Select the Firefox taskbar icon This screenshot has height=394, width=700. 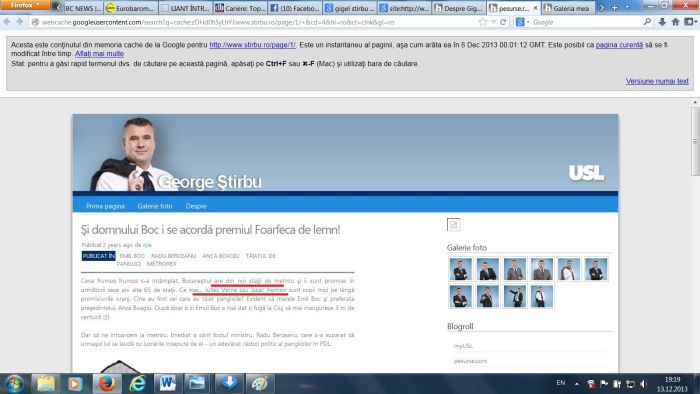(x=107, y=384)
